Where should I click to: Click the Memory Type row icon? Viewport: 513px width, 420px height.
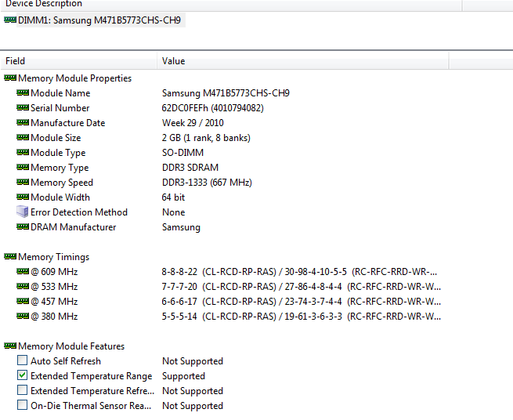[23, 167]
